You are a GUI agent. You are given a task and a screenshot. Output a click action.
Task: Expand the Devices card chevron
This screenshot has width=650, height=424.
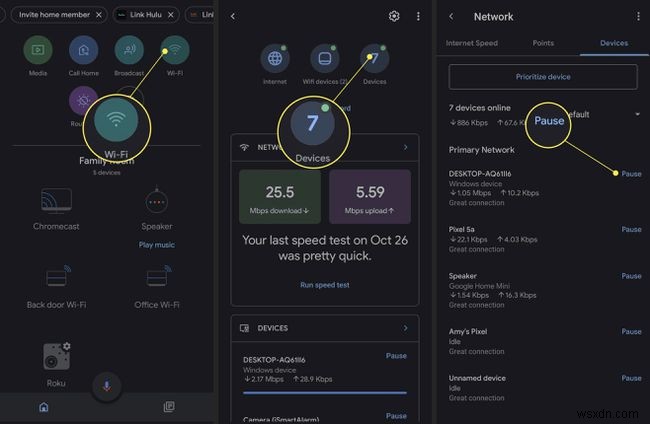(x=405, y=328)
